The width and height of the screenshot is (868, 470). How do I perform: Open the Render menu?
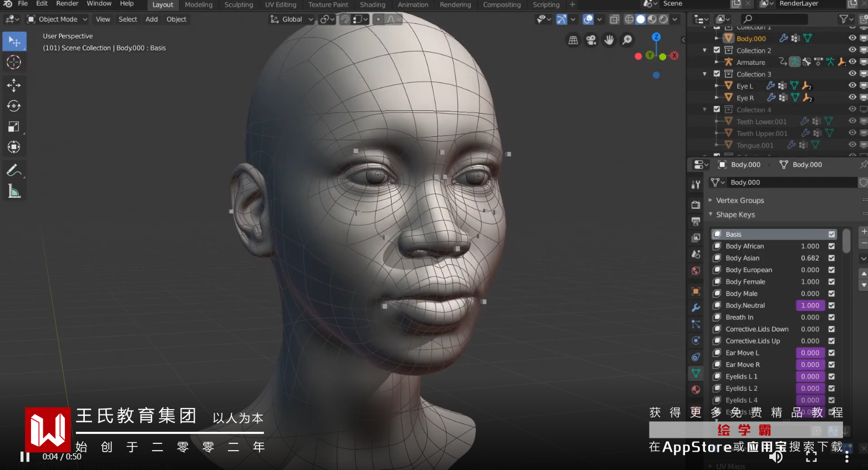(67, 4)
